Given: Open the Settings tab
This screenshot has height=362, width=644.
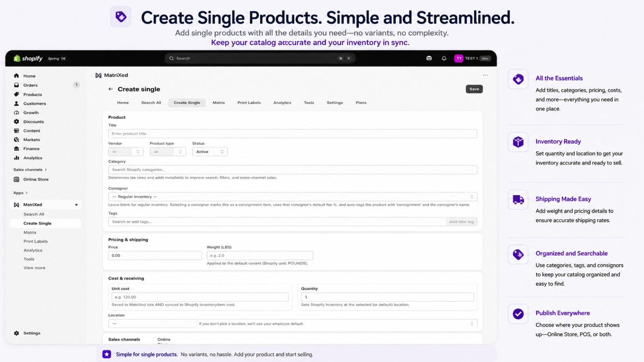Looking at the screenshot, I should coord(334,103).
